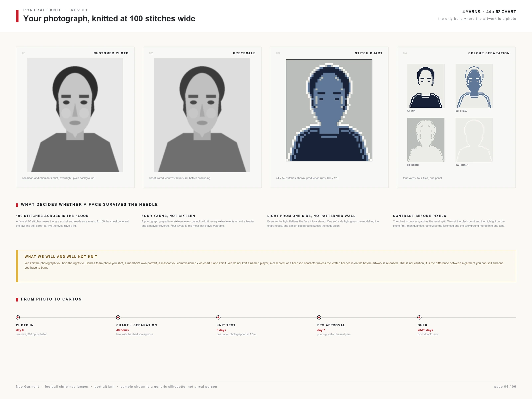Image resolution: width=532 pixels, height=399 pixels.
Task: Click the 'What we will and will not knit' notice
Action: point(266,266)
